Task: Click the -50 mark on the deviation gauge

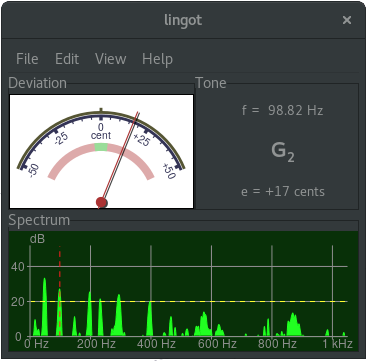Action: (x=33, y=170)
